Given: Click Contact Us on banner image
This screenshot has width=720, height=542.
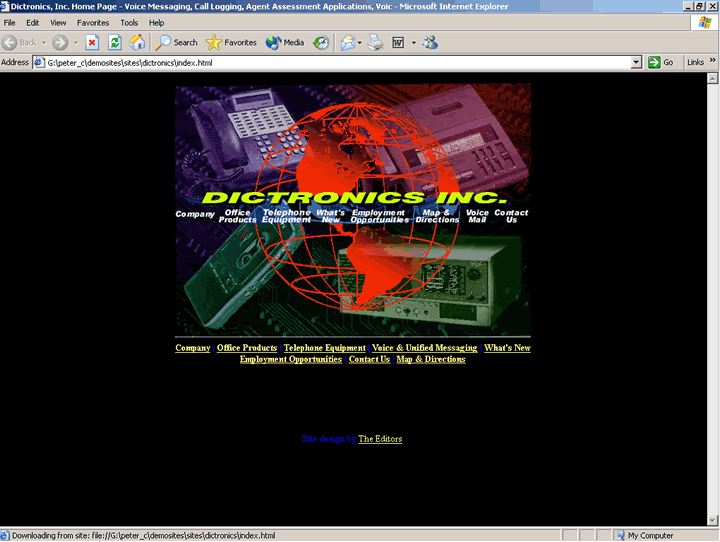Looking at the screenshot, I should pos(511,216).
